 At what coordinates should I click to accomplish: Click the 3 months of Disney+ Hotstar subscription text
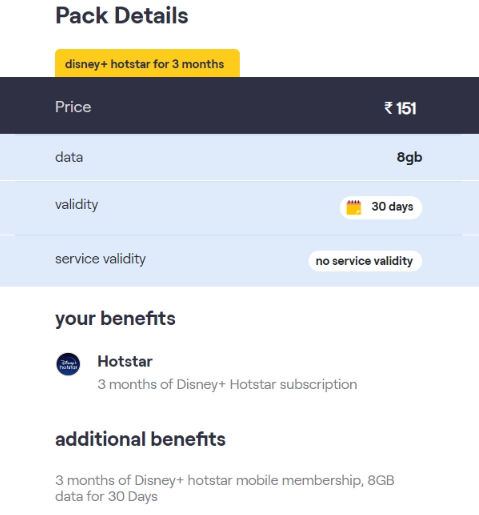pos(227,384)
